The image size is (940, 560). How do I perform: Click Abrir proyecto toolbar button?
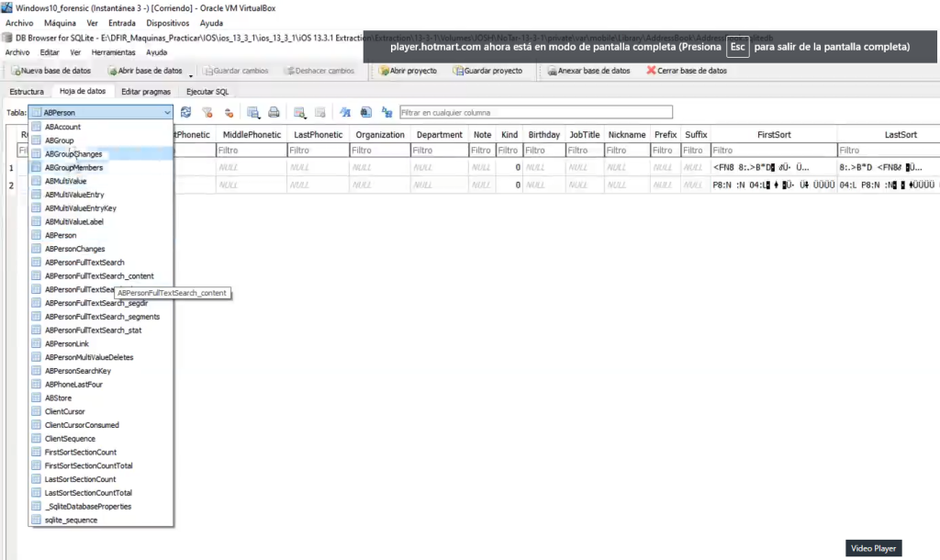pos(408,71)
